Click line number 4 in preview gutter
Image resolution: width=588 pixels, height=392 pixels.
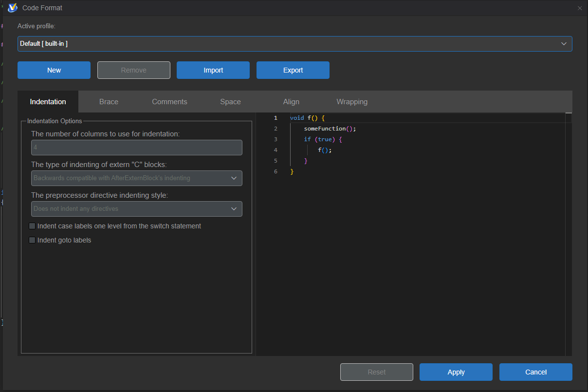276,150
